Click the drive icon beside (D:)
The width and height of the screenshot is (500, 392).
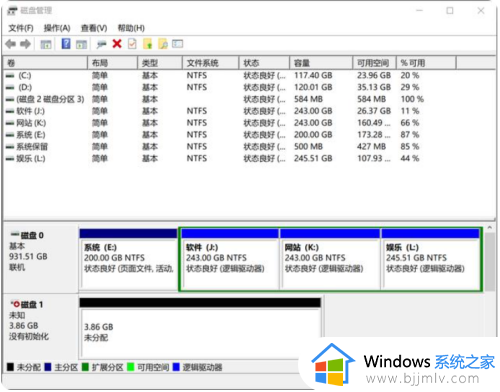(x=10, y=88)
